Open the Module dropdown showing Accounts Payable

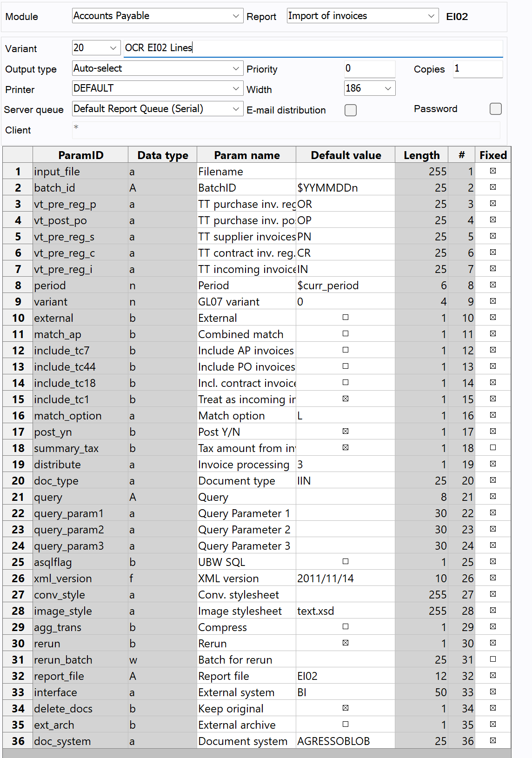(236, 15)
